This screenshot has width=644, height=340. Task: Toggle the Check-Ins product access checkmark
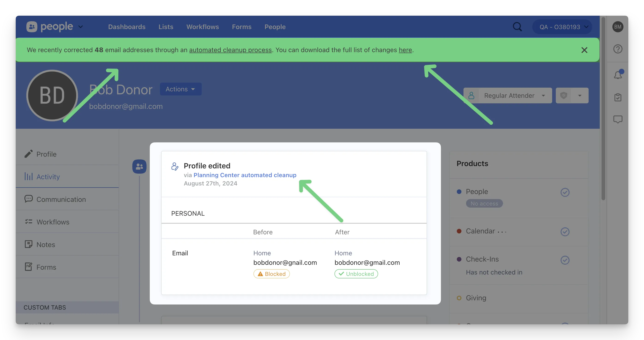point(565,260)
